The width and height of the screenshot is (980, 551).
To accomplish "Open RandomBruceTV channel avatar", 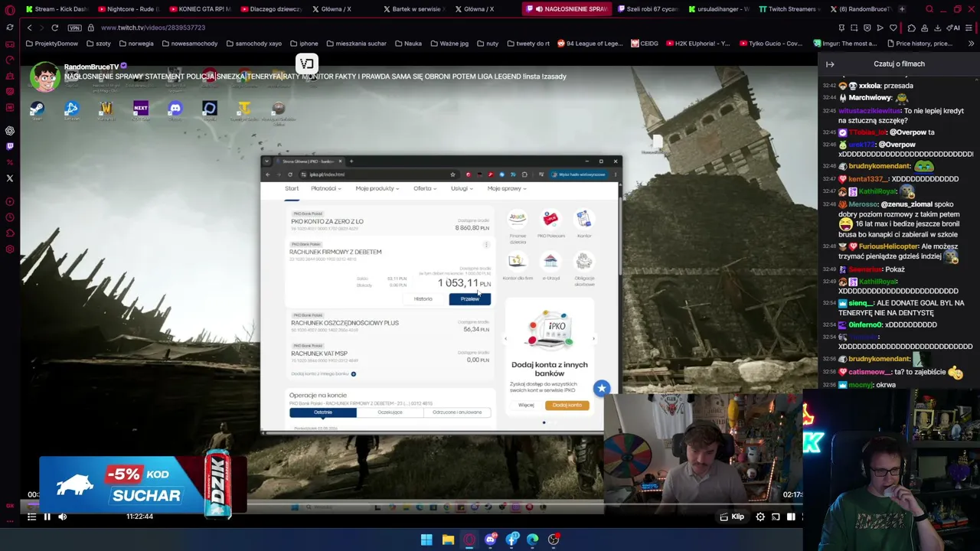I will [45, 77].
